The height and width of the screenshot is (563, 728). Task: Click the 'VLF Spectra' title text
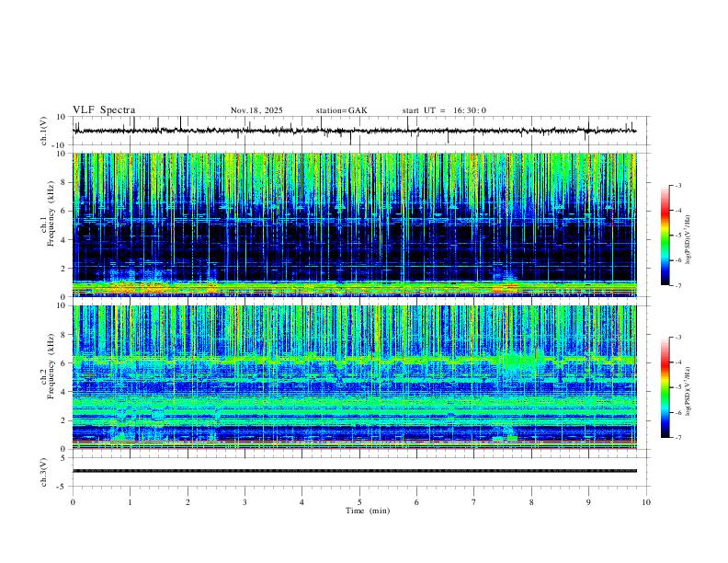[x=104, y=110]
